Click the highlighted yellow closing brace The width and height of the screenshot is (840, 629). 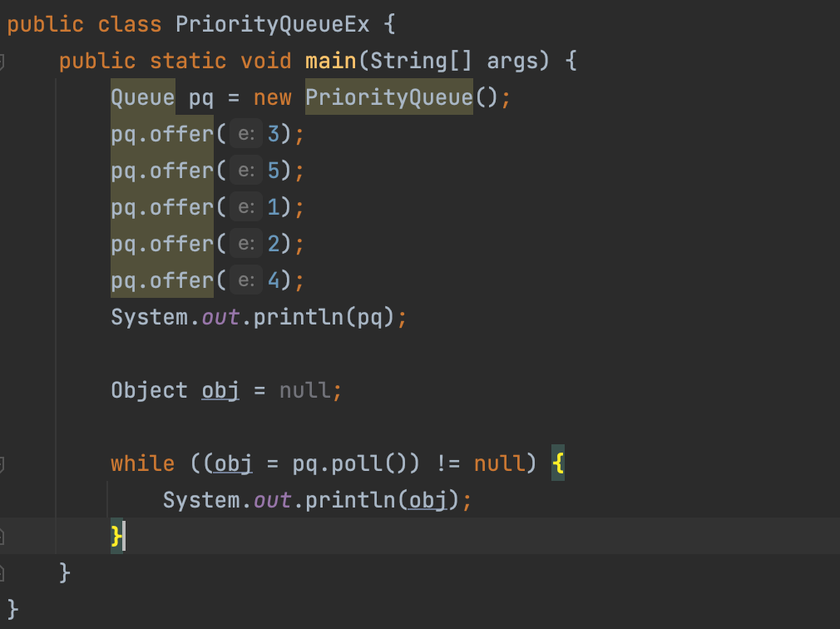116,536
